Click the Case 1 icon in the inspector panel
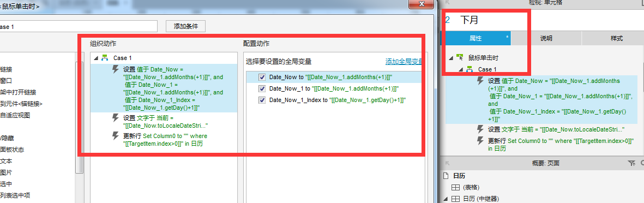The width and height of the screenshot is (644, 203). [470, 69]
